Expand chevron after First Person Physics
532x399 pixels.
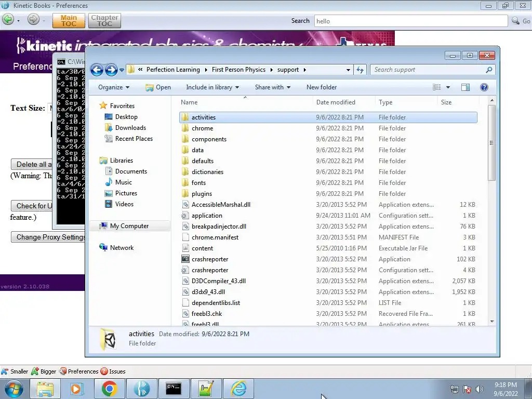coord(271,70)
